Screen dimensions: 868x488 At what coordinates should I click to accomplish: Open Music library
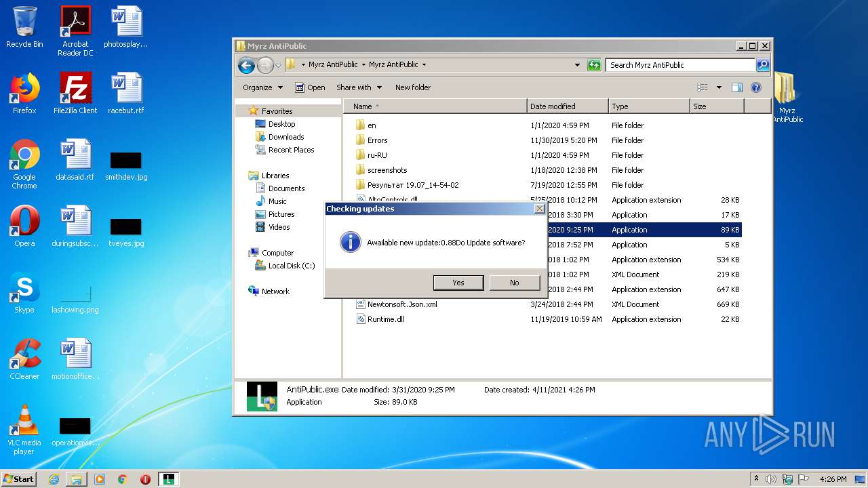[x=277, y=201]
